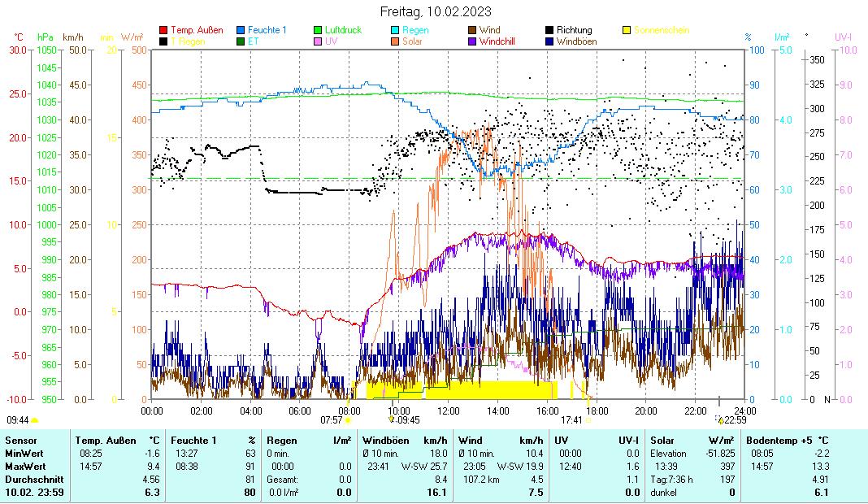This screenshot has height=504, width=868.
Task: Select the 'Temp. Außen' legend label
Action: (197, 30)
